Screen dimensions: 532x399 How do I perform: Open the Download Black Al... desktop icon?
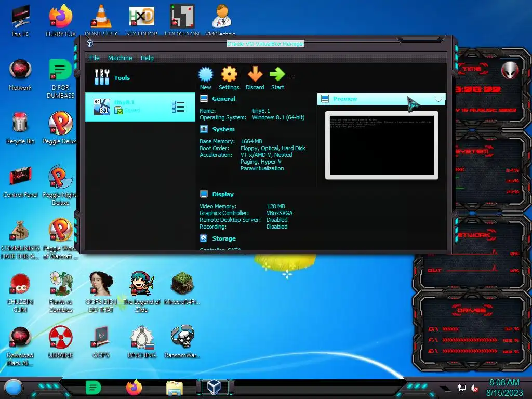(20, 346)
